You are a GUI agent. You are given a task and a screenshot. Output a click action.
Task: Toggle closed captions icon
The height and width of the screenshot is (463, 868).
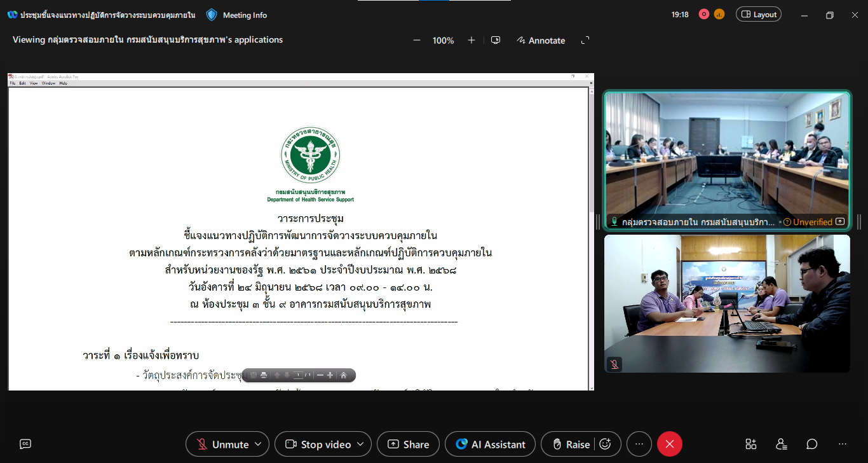coord(25,444)
